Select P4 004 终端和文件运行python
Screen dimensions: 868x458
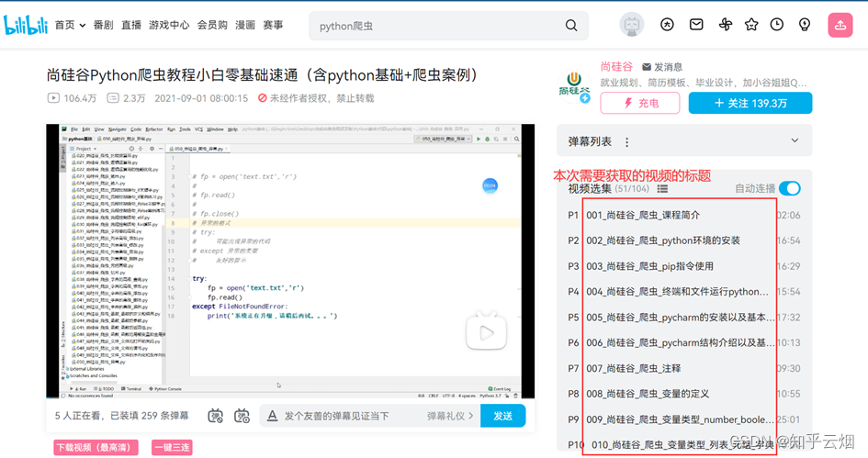pyautogui.click(x=683, y=292)
